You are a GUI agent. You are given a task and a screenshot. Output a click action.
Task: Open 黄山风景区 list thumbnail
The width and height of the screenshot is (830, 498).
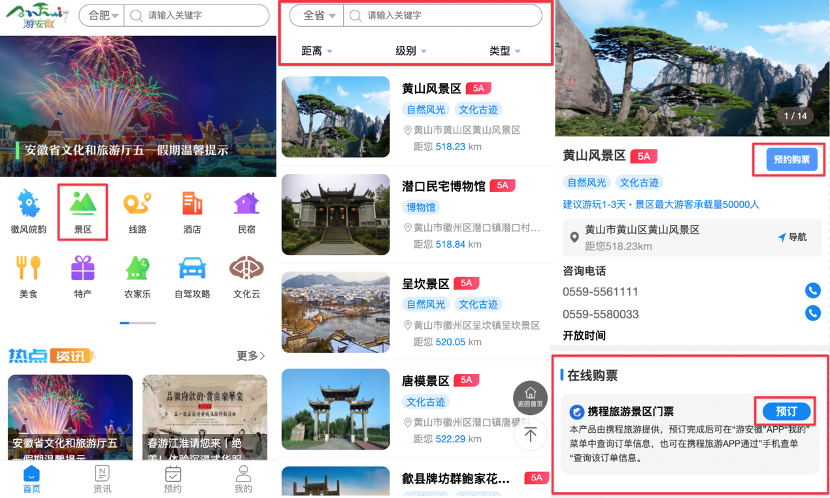pos(336,116)
